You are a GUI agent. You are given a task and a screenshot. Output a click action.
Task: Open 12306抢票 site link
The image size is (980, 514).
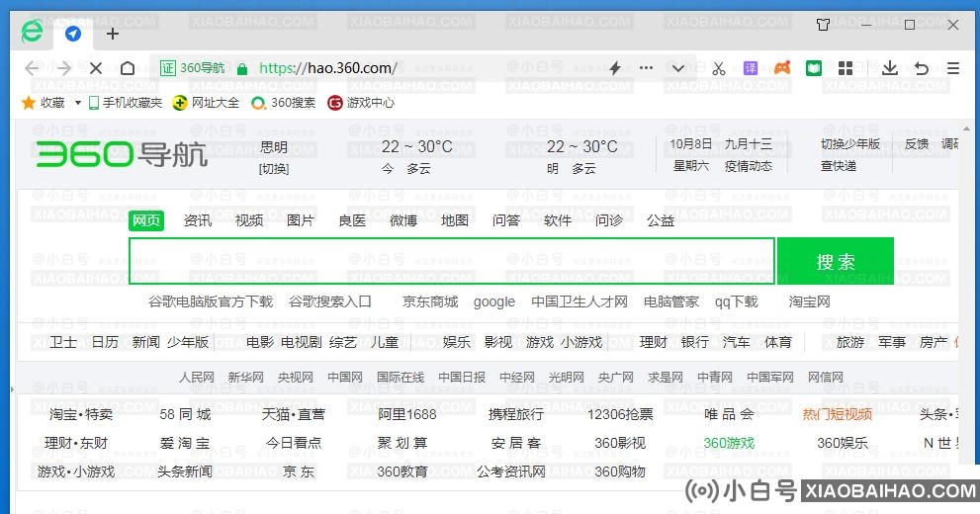(620, 414)
